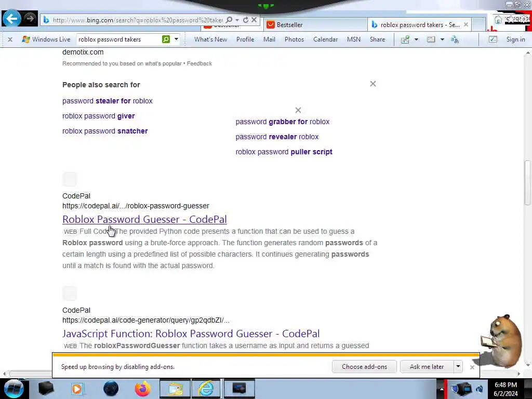
Task: Open What's New in Windows Live toolbar
Action: (211, 39)
